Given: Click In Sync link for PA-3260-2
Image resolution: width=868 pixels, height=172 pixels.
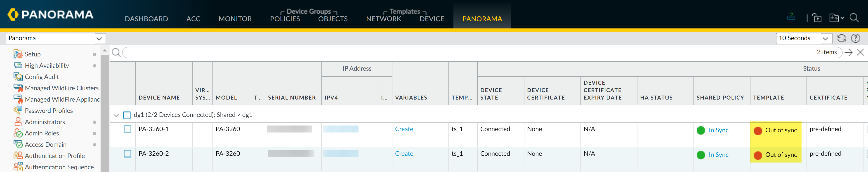Looking at the screenshot, I should click(718, 155).
